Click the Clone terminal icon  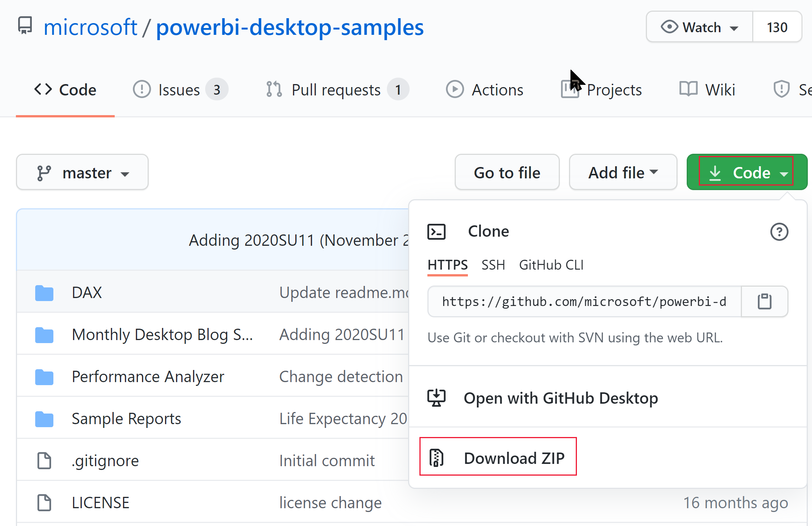pyautogui.click(x=437, y=232)
